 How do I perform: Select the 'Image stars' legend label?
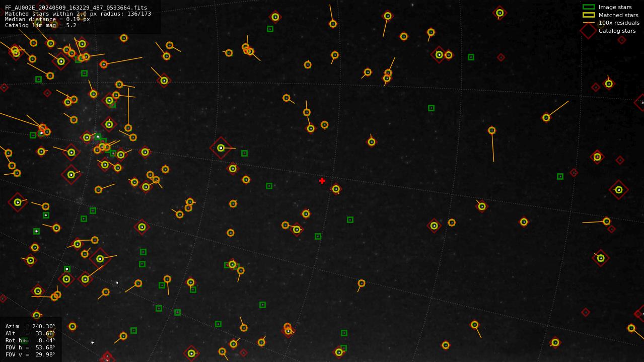[615, 7]
